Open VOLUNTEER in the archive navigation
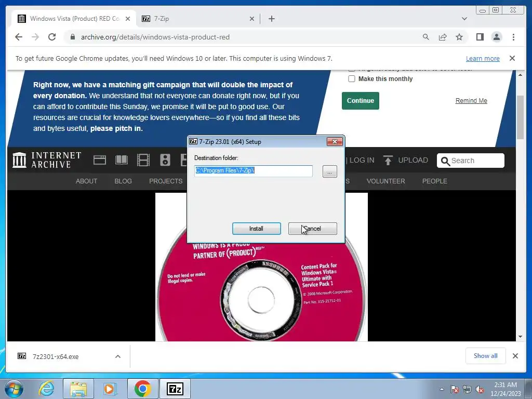The width and height of the screenshot is (532, 399). pos(386,181)
